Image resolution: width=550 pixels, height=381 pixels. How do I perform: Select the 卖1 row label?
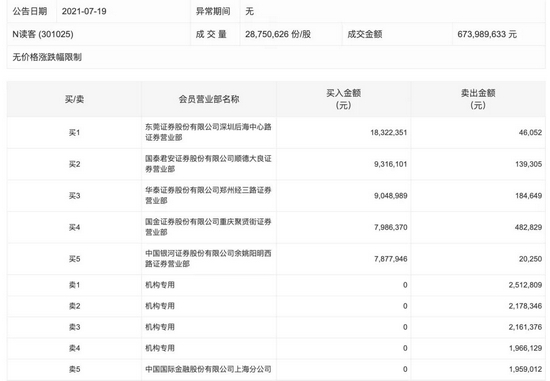[74, 285]
